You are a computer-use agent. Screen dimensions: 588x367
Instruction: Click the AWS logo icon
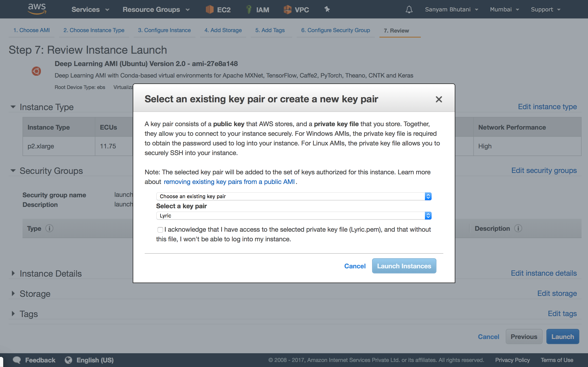(x=37, y=9)
